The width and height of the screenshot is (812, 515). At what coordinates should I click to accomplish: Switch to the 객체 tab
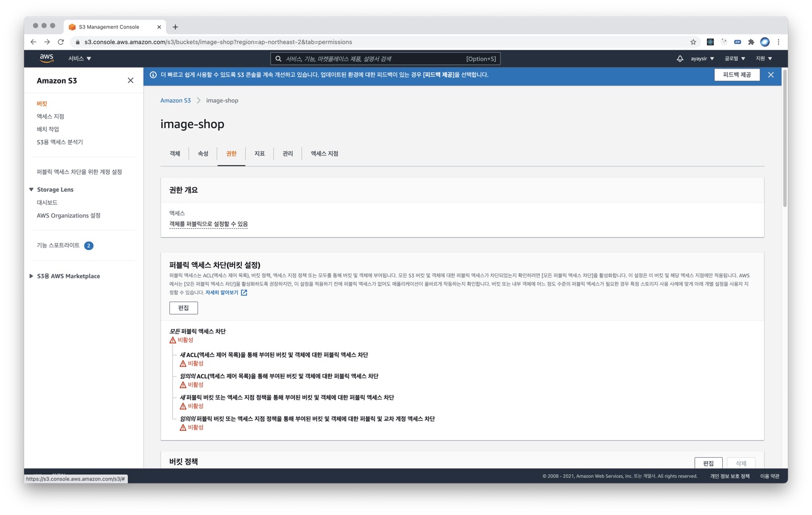[x=175, y=153]
